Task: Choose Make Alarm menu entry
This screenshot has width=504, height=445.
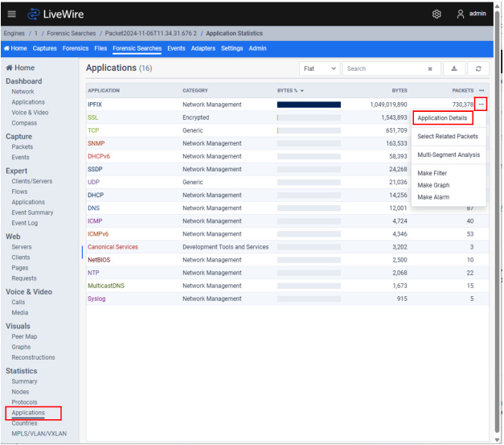Action: tap(433, 197)
